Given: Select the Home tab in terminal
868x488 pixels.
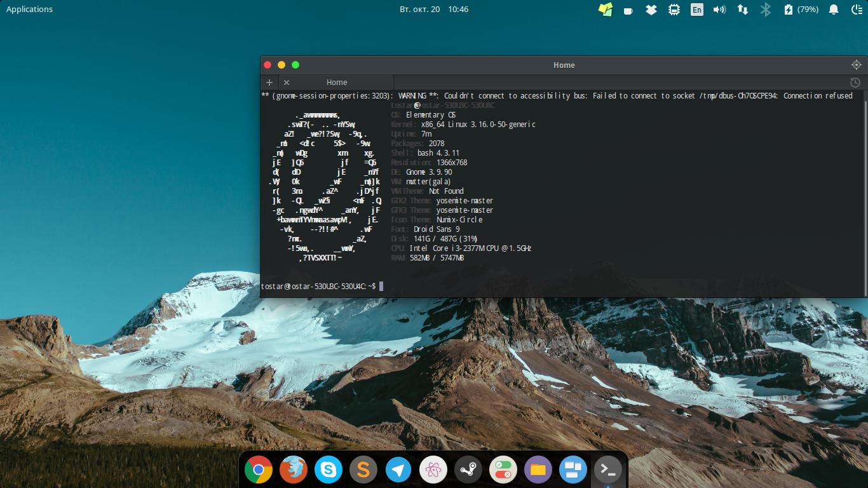Looking at the screenshot, I should coord(336,83).
